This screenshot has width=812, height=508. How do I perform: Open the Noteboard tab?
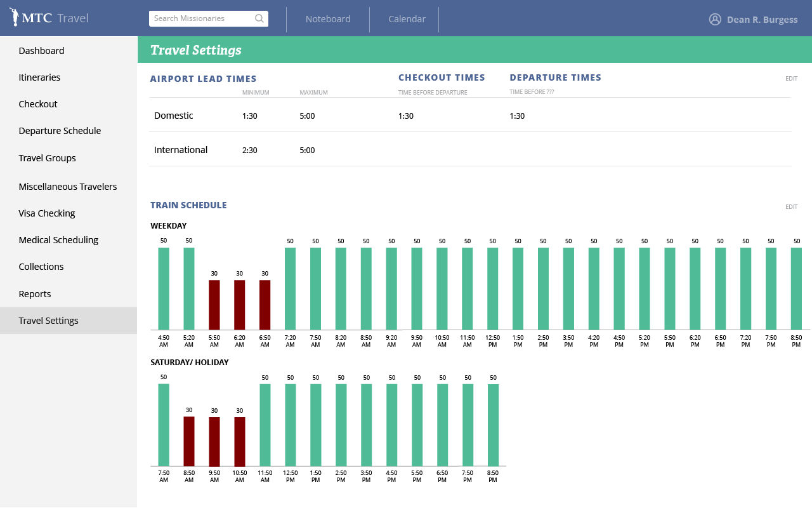[x=328, y=19]
